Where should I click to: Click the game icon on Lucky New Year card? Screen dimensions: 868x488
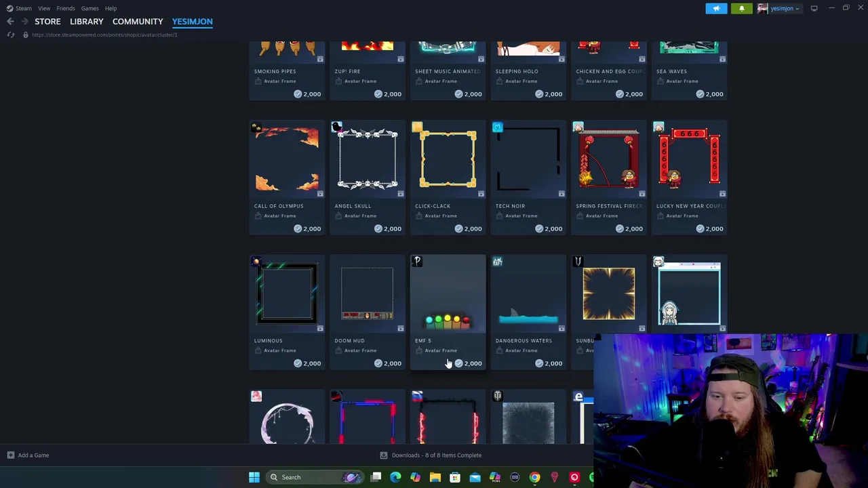pyautogui.click(x=658, y=127)
